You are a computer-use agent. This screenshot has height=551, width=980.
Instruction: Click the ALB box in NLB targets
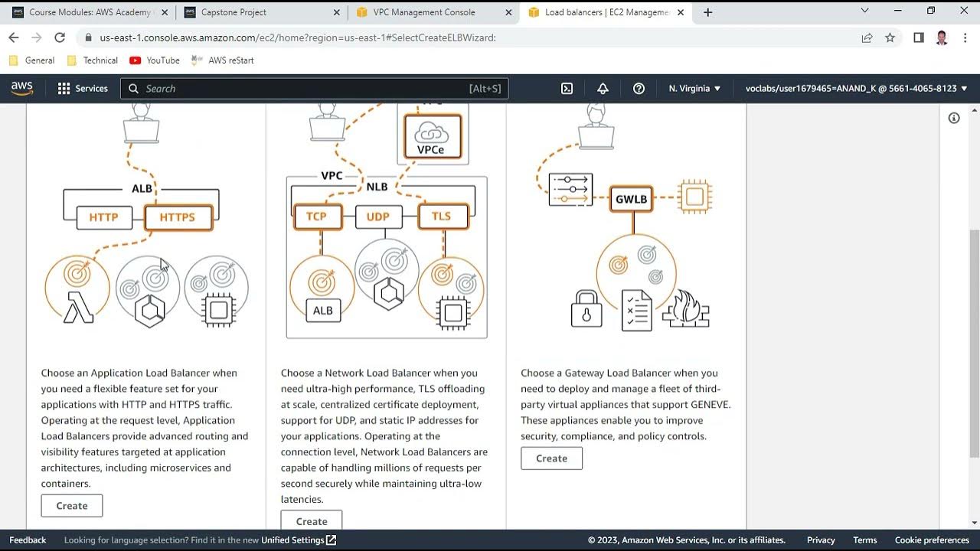(x=322, y=311)
